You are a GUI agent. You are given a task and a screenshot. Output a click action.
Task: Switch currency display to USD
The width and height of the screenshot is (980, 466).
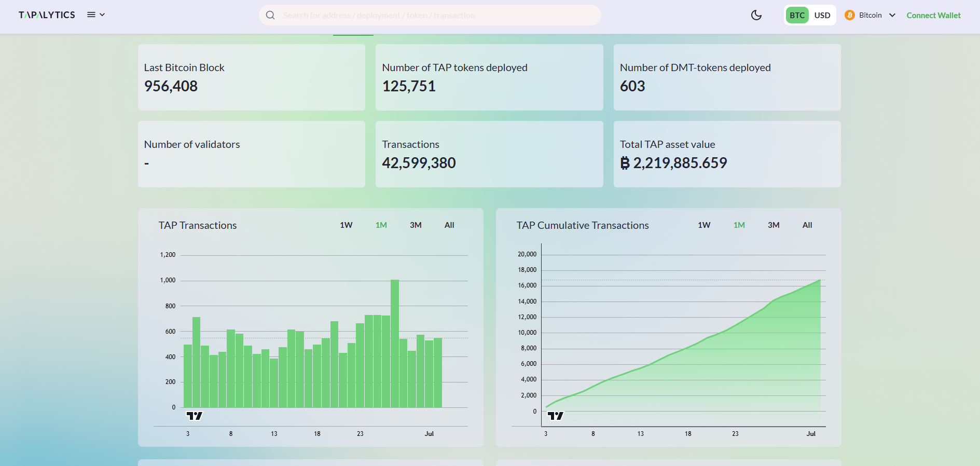point(822,15)
